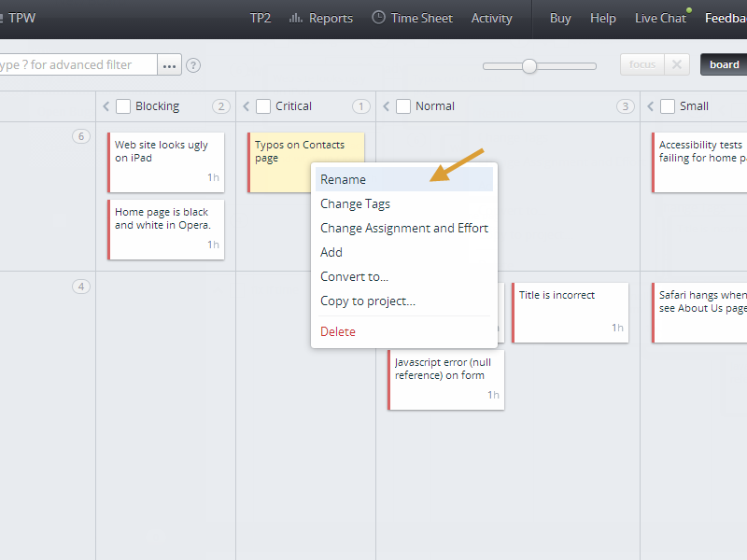Click the Buy link

coord(560,18)
